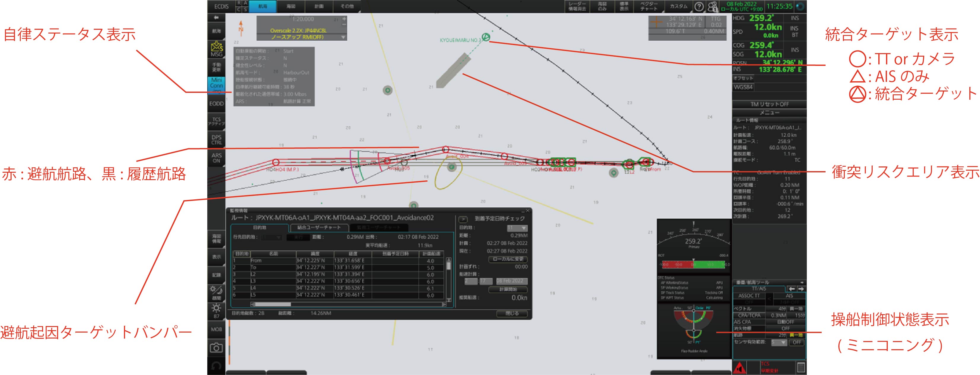Open the 目的地 destination number dropdown
The width and height of the screenshot is (980, 375).
pyautogui.click(x=517, y=228)
